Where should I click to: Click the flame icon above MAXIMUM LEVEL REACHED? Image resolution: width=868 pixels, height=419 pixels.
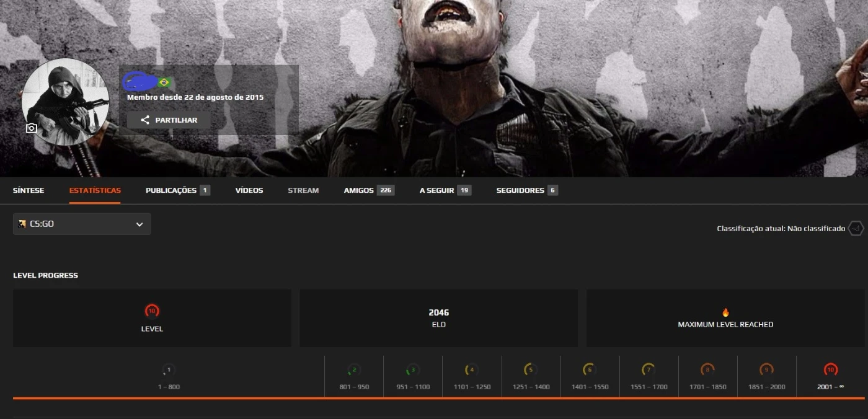pos(725,312)
